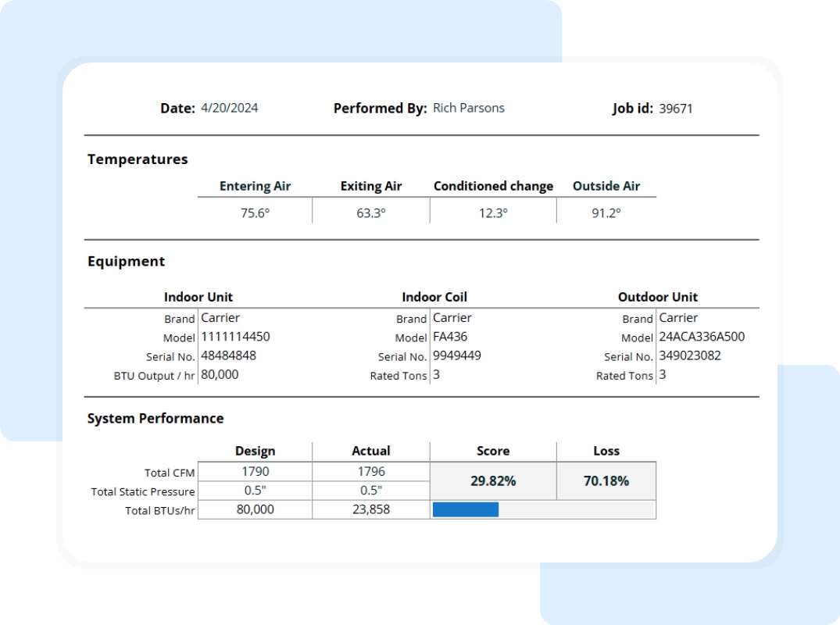This screenshot has width=840, height=625.
Task: Click the Exiting Air value 63.3°
Action: [370, 211]
